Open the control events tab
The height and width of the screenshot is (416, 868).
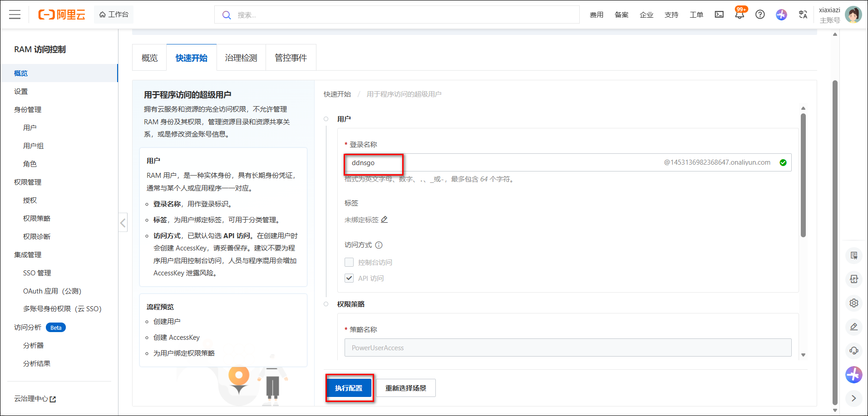coord(291,58)
